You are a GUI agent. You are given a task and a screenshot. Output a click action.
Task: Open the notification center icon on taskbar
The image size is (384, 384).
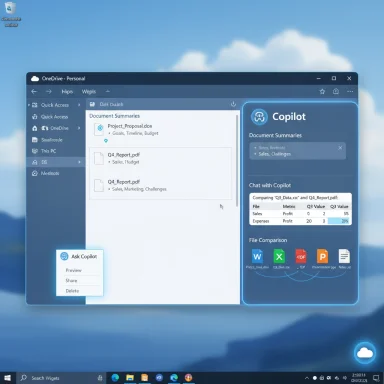(376, 378)
